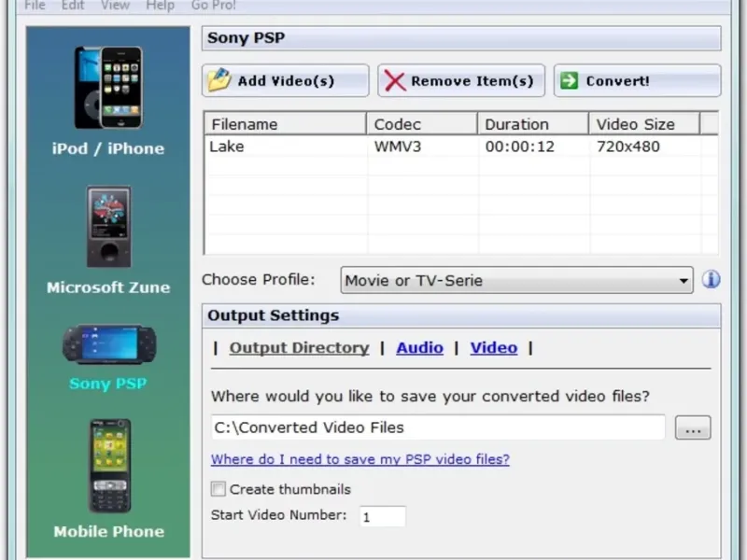This screenshot has width=747, height=560.
Task: Enable Create thumbnails checkbox
Action: 218,489
